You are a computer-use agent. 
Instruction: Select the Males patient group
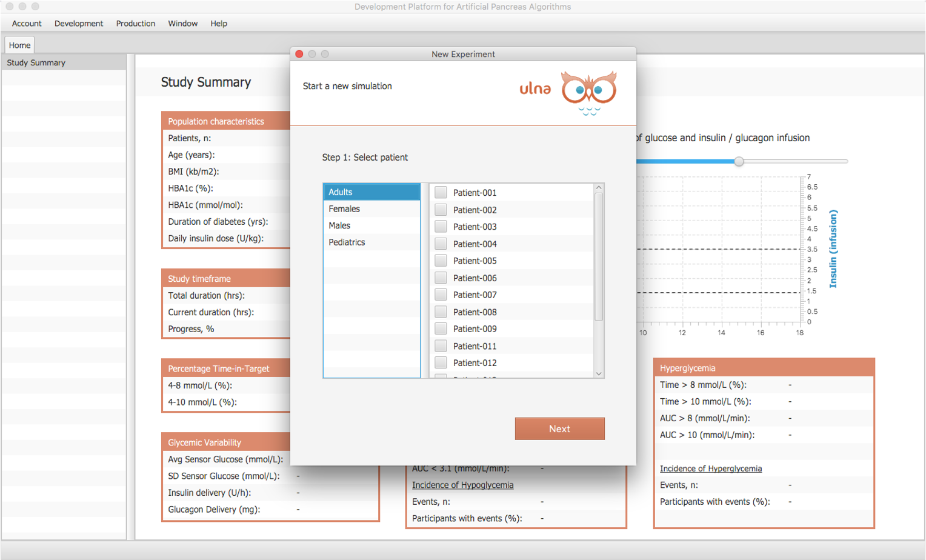pyautogui.click(x=339, y=225)
